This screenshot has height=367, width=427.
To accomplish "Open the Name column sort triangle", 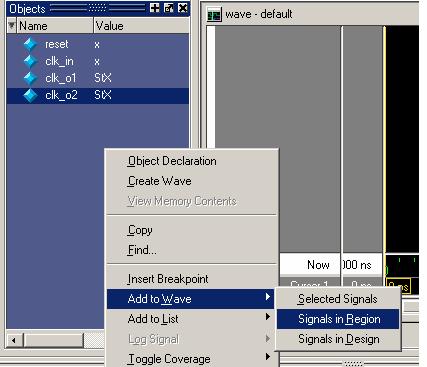I will [12, 25].
